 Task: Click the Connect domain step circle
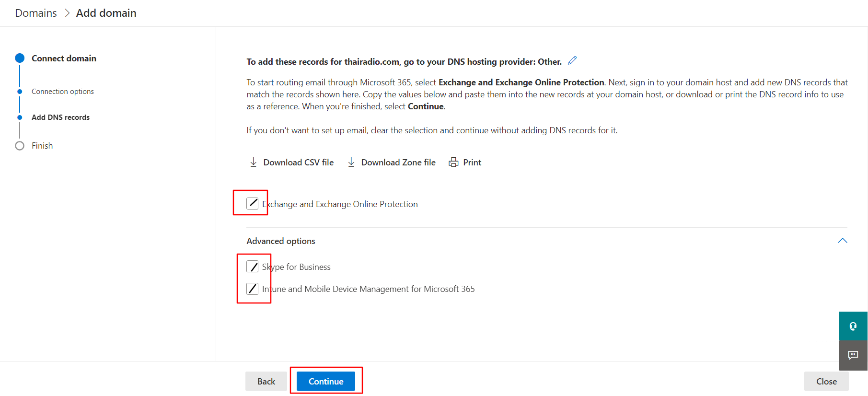[x=20, y=58]
